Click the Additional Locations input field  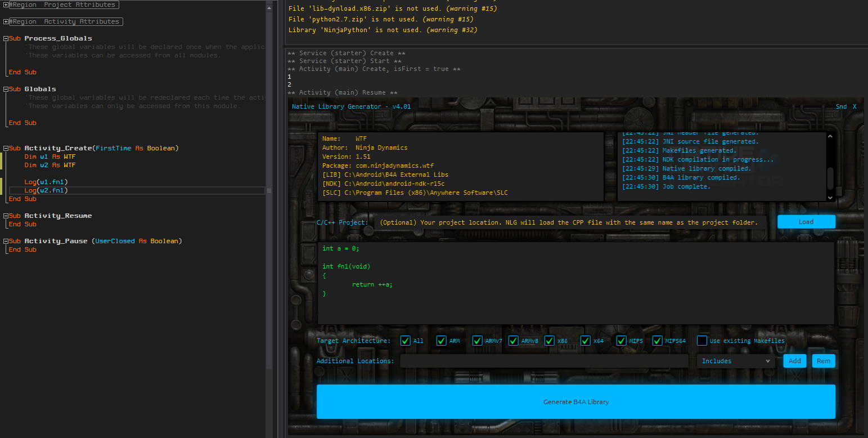pos(544,361)
